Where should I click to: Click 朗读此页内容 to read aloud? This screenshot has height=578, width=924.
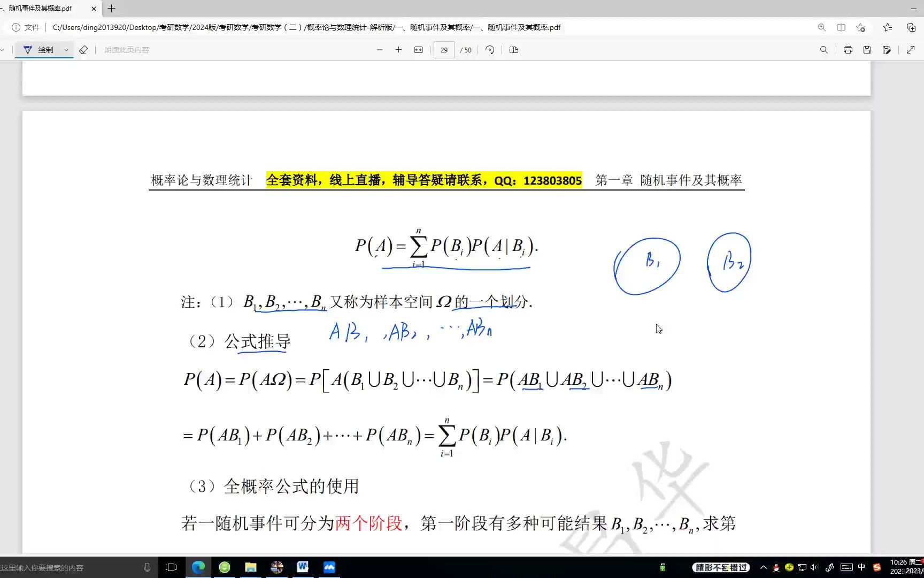point(126,50)
